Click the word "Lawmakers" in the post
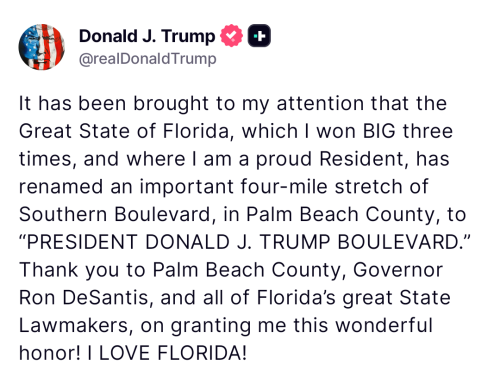Viewport: 500px width, 382px height. [73, 325]
